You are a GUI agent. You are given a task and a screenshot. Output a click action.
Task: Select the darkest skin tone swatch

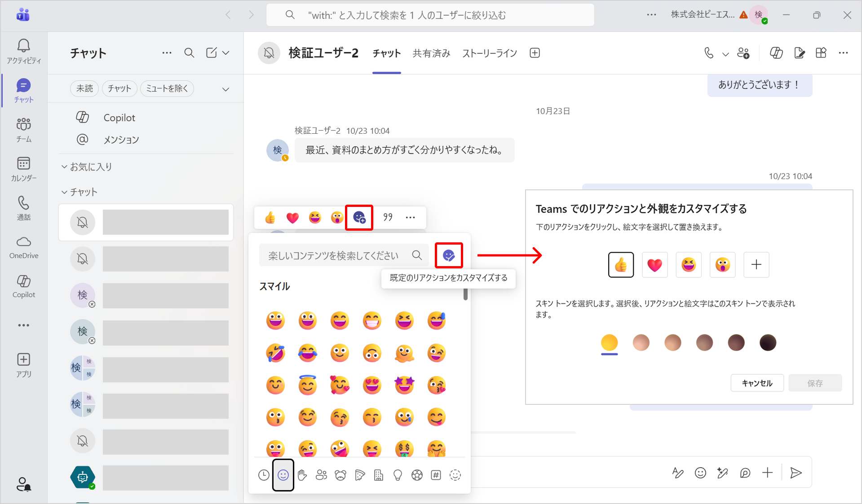[768, 343]
